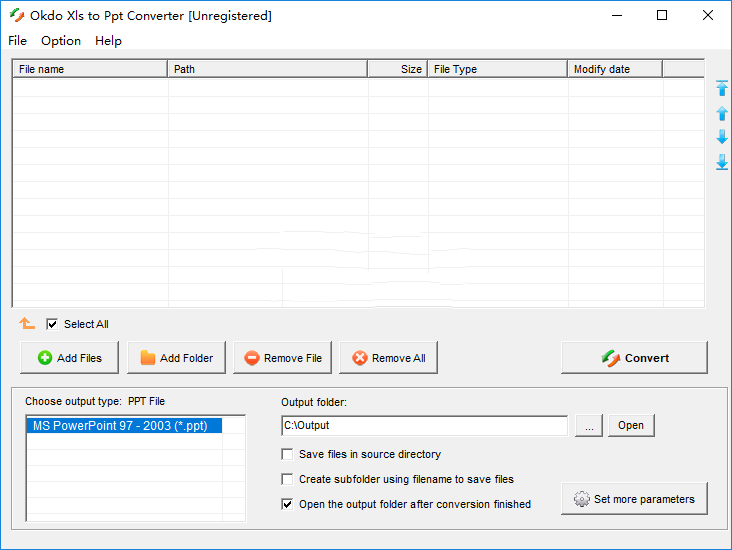Click the Add Folder button
Screen dimensions: 732x550
176,358
